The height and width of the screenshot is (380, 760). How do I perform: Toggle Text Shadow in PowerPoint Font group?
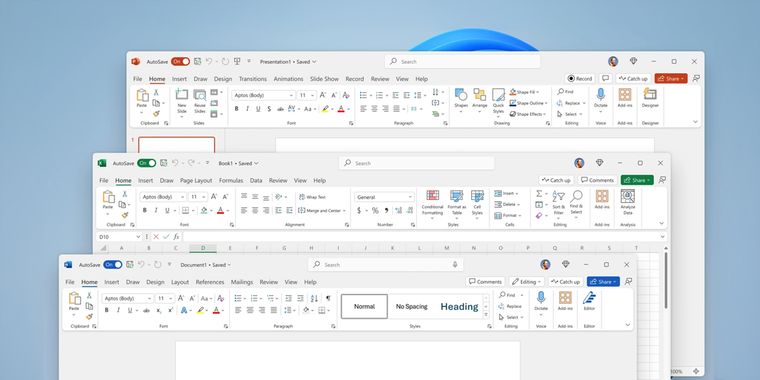tap(269, 109)
